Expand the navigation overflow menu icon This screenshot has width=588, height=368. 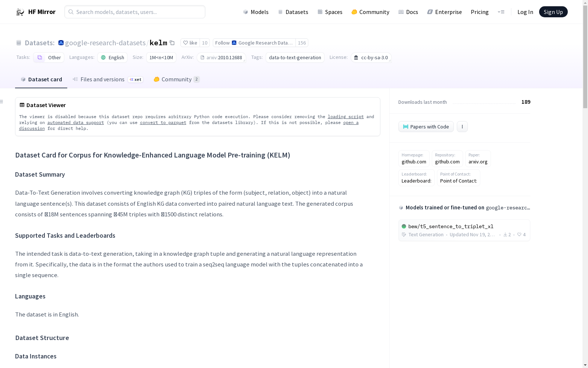pyautogui.click(x=501, y=12)
